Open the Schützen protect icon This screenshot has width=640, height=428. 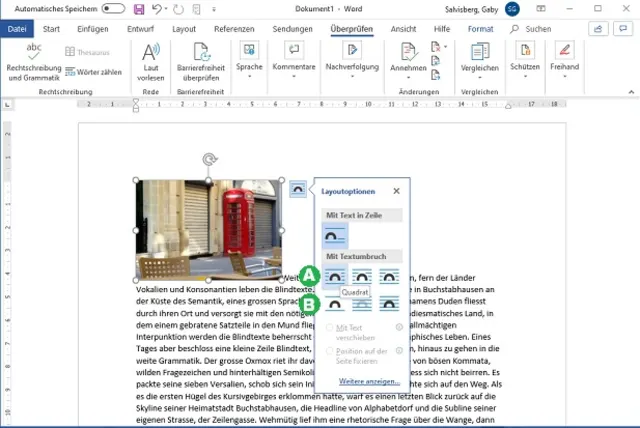[522, 51]
